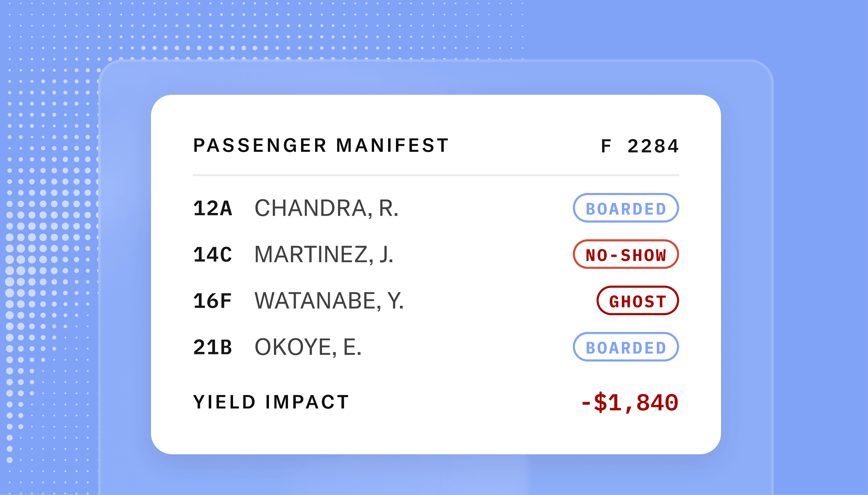
Task: Click the BOARDED badge for Chandra, R.
Action: coord(625,208)
